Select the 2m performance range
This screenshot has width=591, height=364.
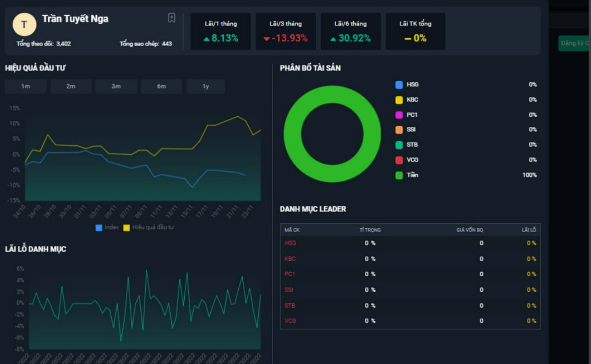tap(71, 86)
